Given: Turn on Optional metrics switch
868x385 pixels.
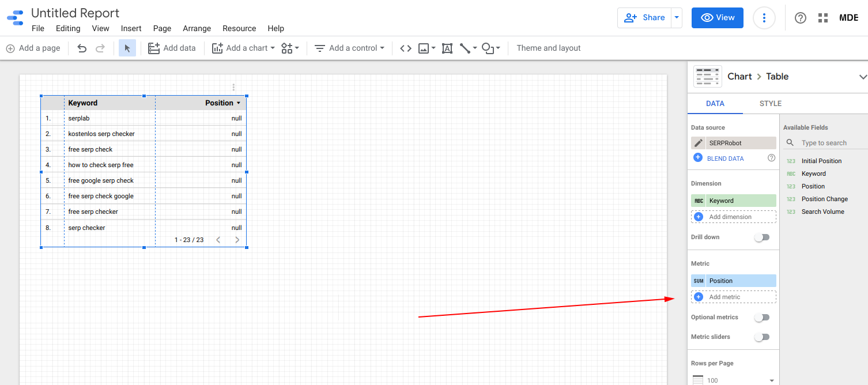Looking at the screenshot, I should click(762, 318).
